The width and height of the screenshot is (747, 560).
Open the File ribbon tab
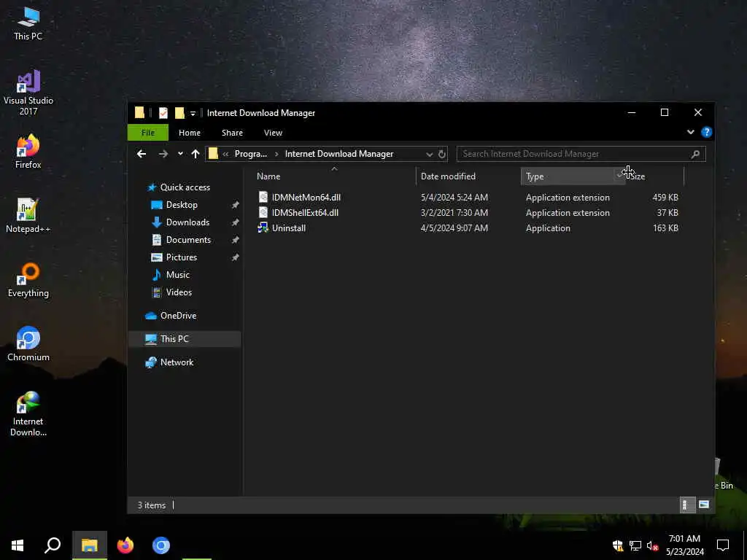147,133
